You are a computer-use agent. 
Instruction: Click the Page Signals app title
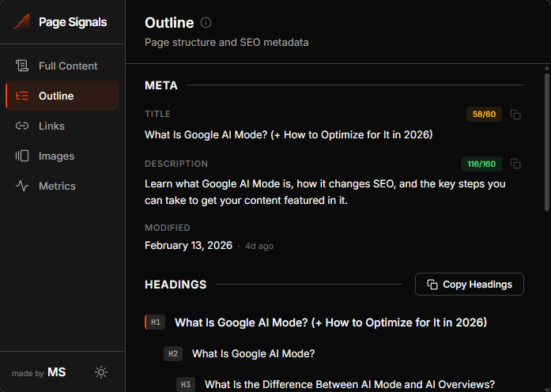(x=73, y=22)
